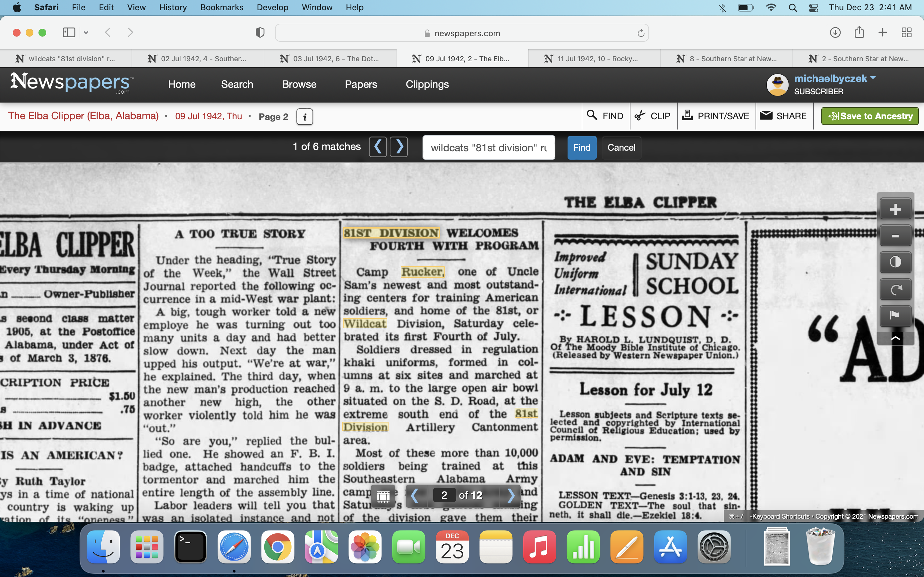The width and height of the screenshot is (924, 577).
Task: Zoom in with the viewer plus button
Action: coord(895,210)
